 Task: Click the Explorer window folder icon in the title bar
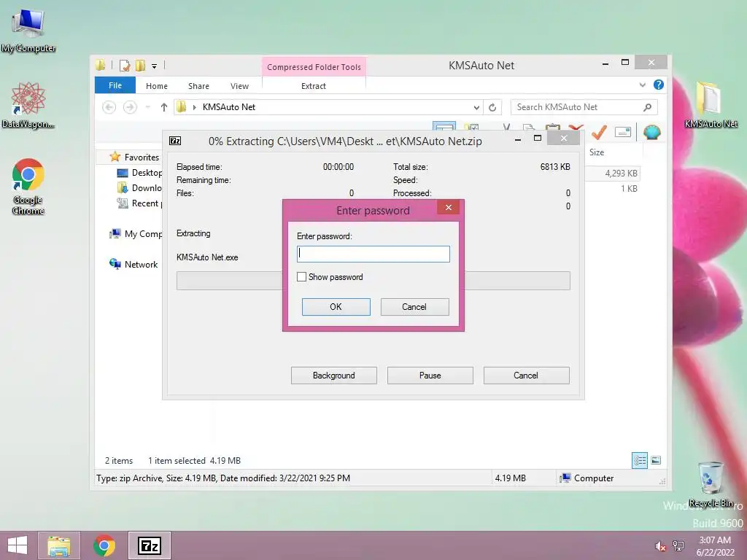101,65
